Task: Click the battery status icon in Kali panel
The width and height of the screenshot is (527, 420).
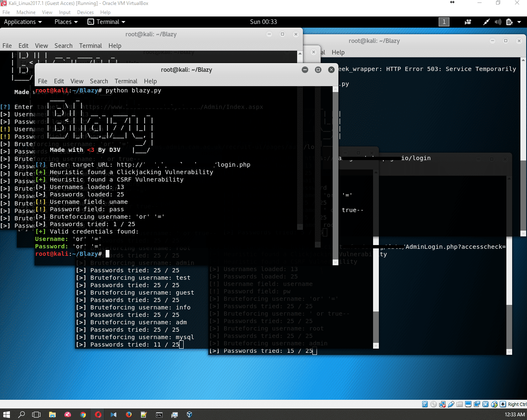Action: pyautogui.click(x=509, y=22)
